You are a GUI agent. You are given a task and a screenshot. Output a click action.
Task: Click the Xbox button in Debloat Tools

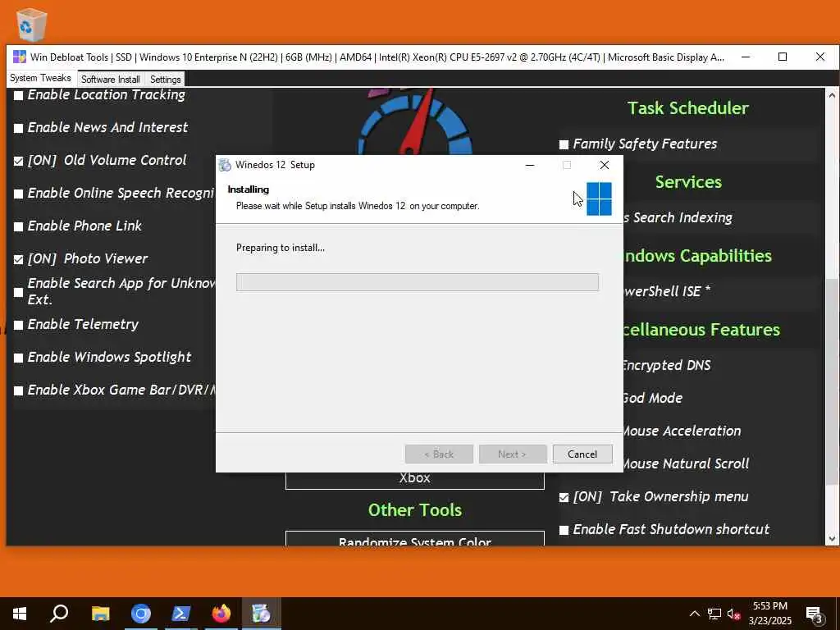click(x=414, y=480)
